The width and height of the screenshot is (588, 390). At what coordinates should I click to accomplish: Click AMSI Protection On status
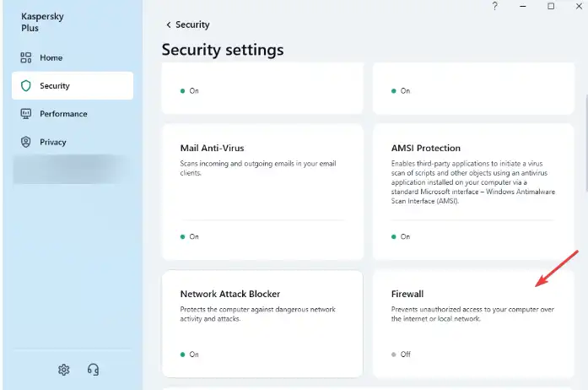click(x=401, y=237)
